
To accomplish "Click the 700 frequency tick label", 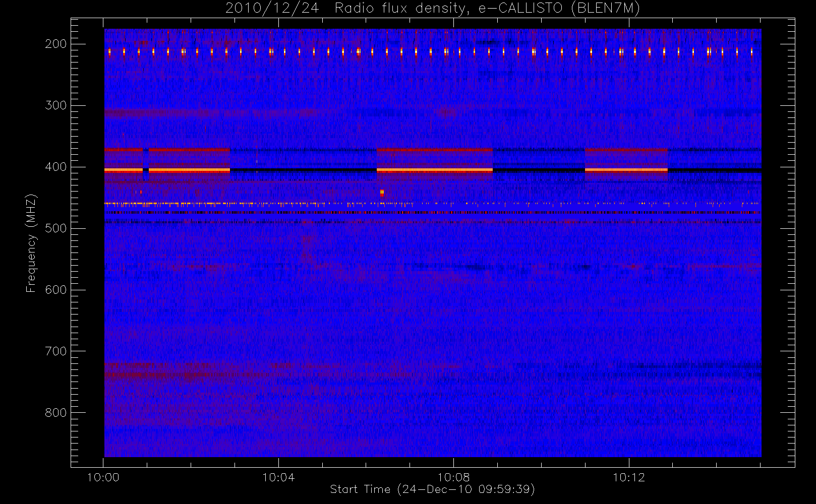I will tap(56, 351).
